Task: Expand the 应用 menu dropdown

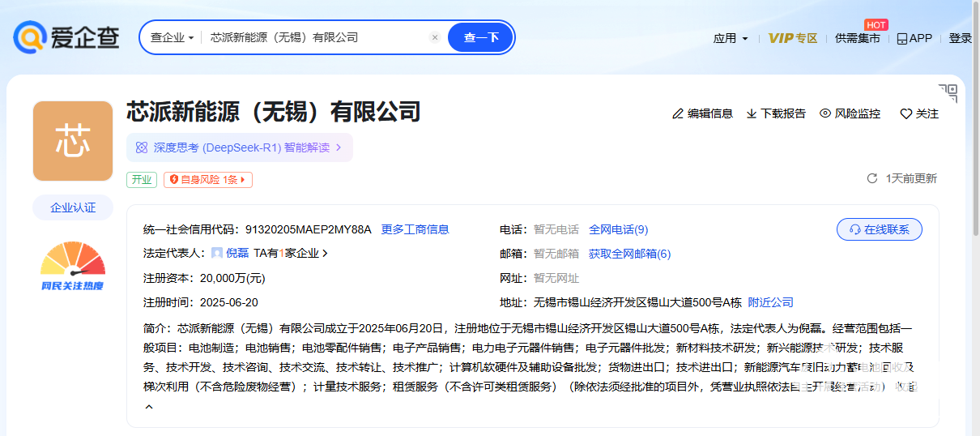Action: click(731, 38)
